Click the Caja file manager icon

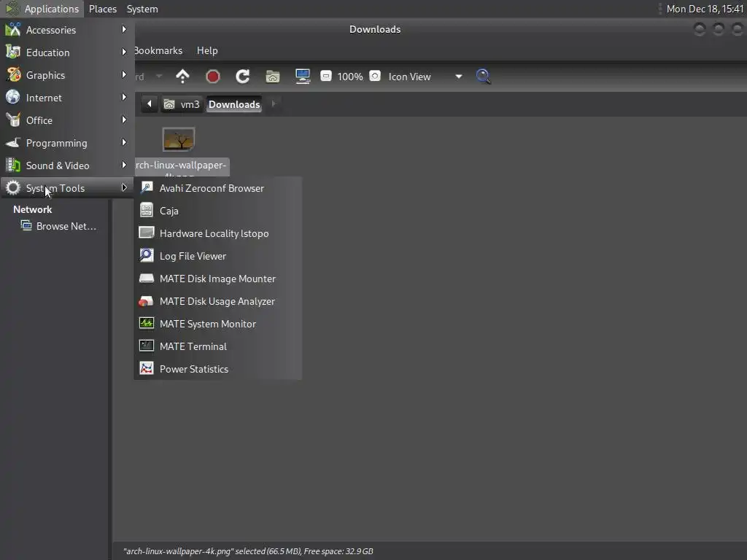point(146,210)
